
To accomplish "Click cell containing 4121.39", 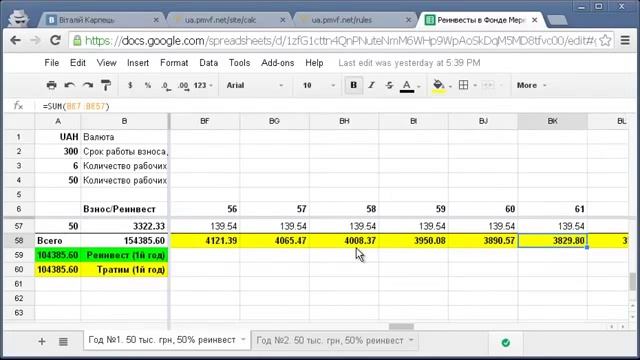I will pyautogui.click(x=205, y=241).
